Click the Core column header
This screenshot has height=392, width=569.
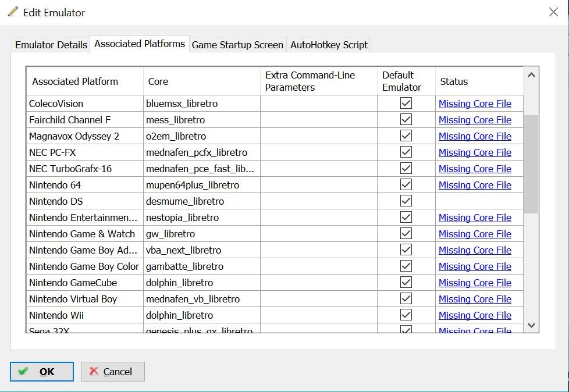(202, 81)
